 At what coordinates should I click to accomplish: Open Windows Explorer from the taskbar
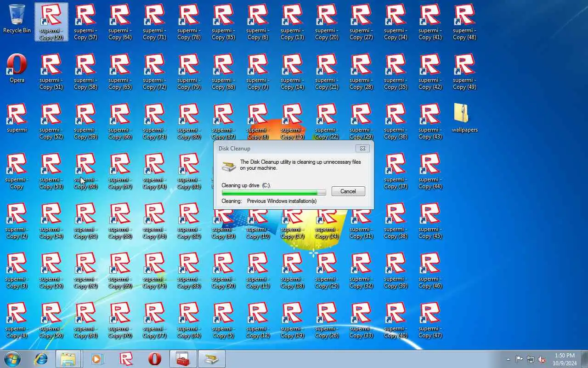(68, 359)
